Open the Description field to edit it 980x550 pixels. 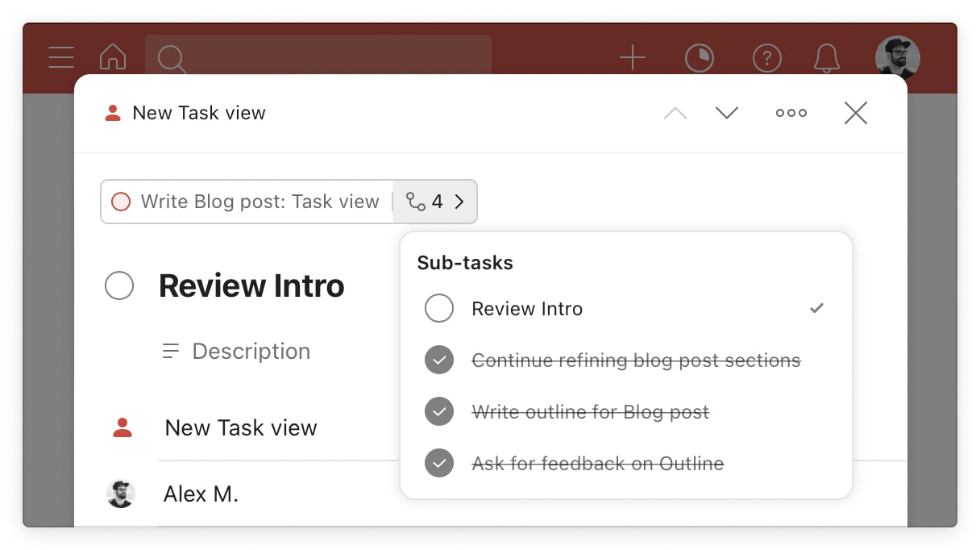click(x=251, y=351)
